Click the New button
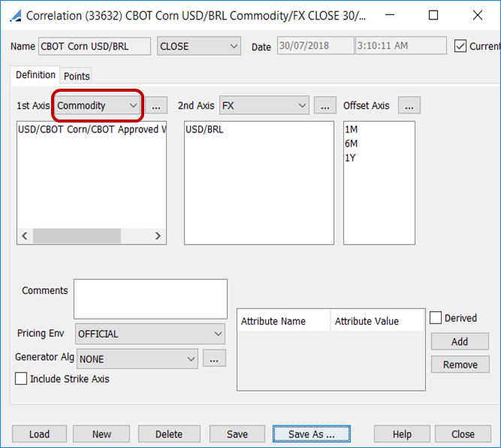 click(101, 434)
